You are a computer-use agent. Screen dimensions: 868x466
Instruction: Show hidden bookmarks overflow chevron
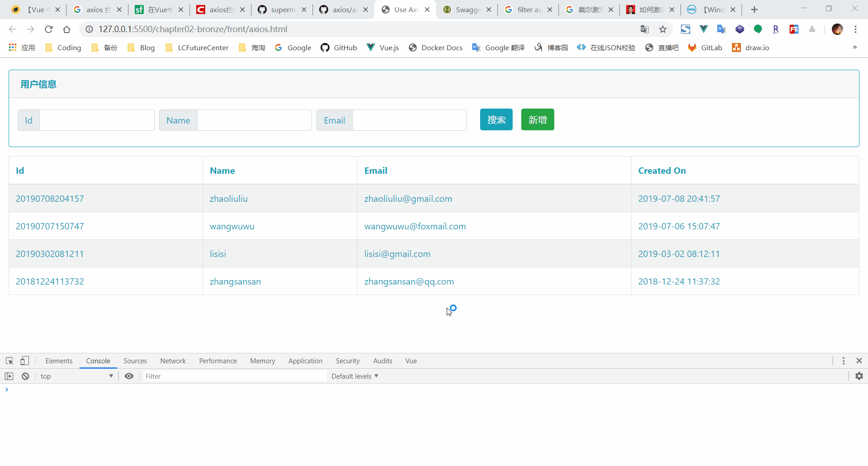click(x=854, y=48)
